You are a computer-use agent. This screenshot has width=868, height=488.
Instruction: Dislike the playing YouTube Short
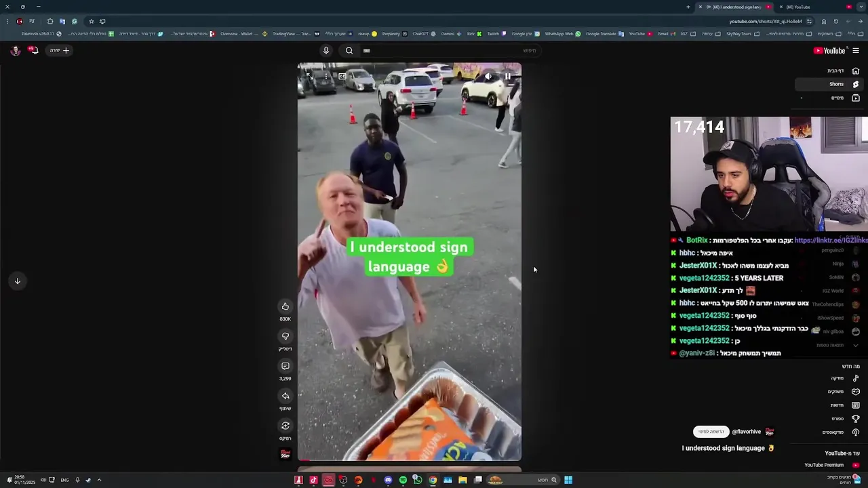click(x=285, y=336)
